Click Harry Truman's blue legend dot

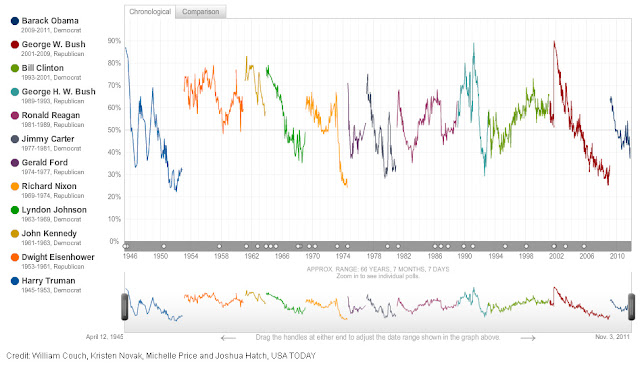[15, 282]
